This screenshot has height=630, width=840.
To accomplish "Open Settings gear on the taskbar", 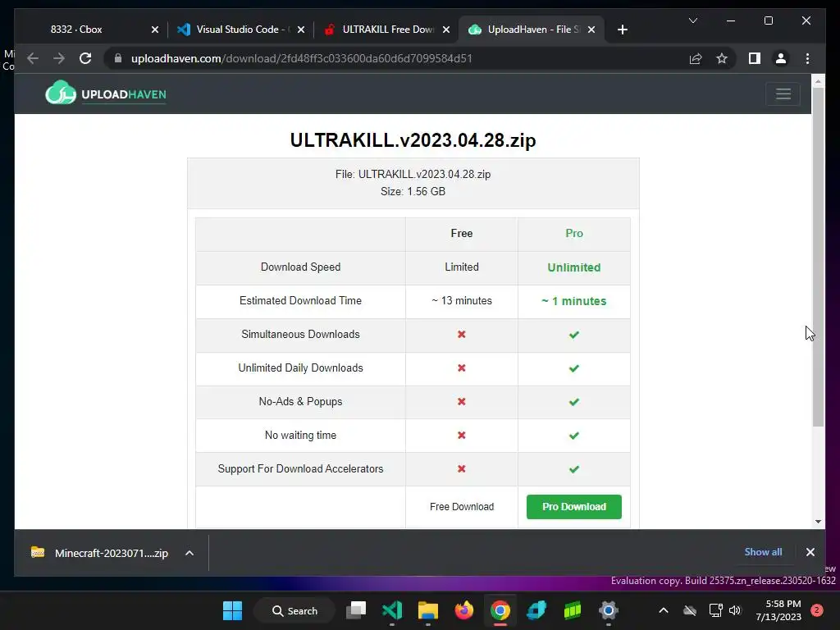I will [608, 610].
